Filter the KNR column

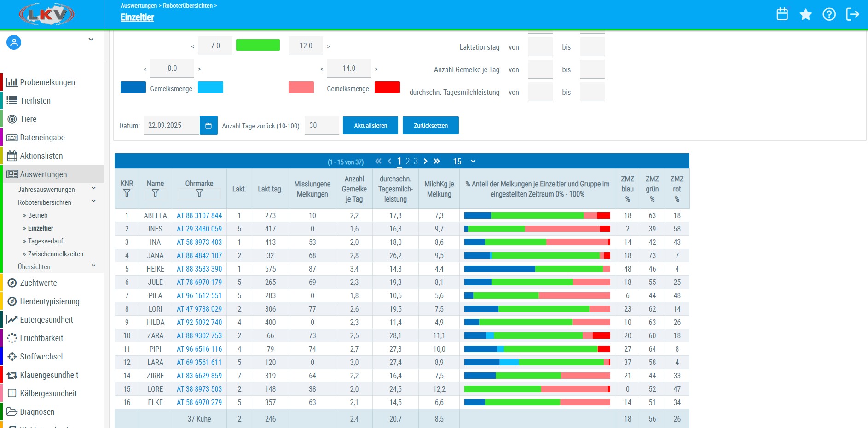(127, 193)
